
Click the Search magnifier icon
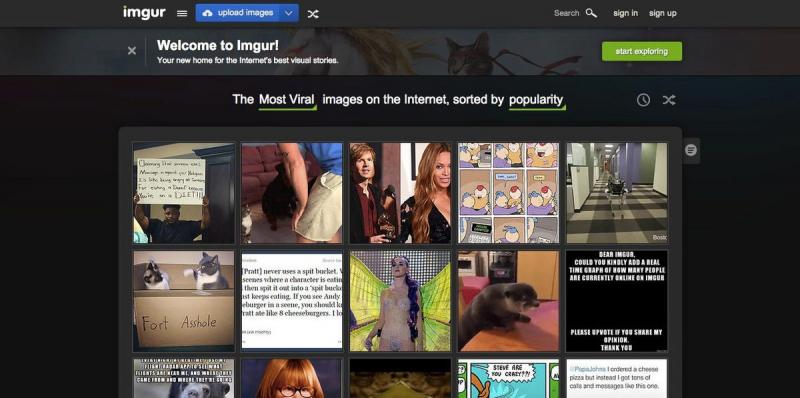pos(591,13)
